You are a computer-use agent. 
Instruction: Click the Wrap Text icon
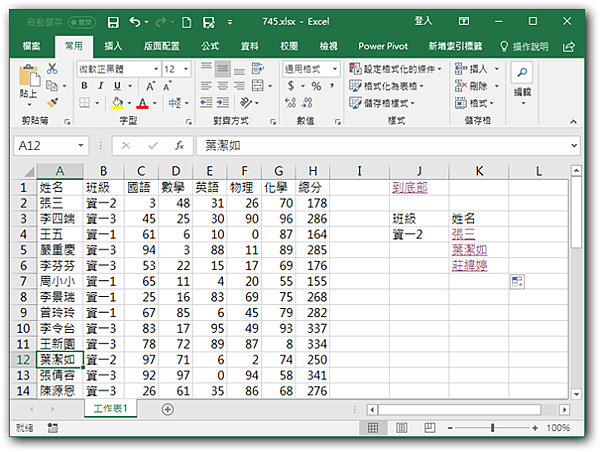[258, 69]
